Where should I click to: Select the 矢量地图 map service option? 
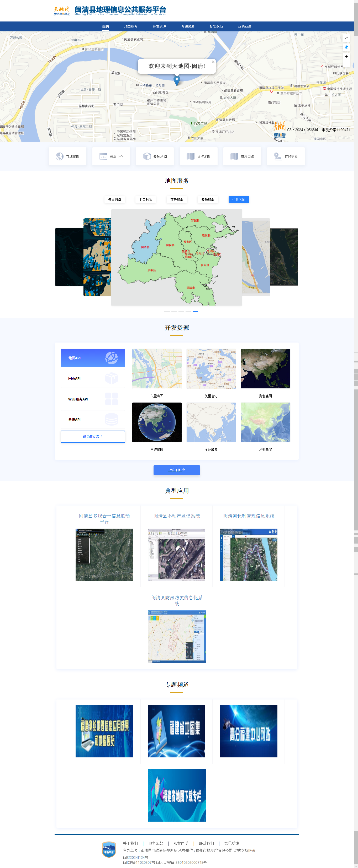click(x=114, y=199)
